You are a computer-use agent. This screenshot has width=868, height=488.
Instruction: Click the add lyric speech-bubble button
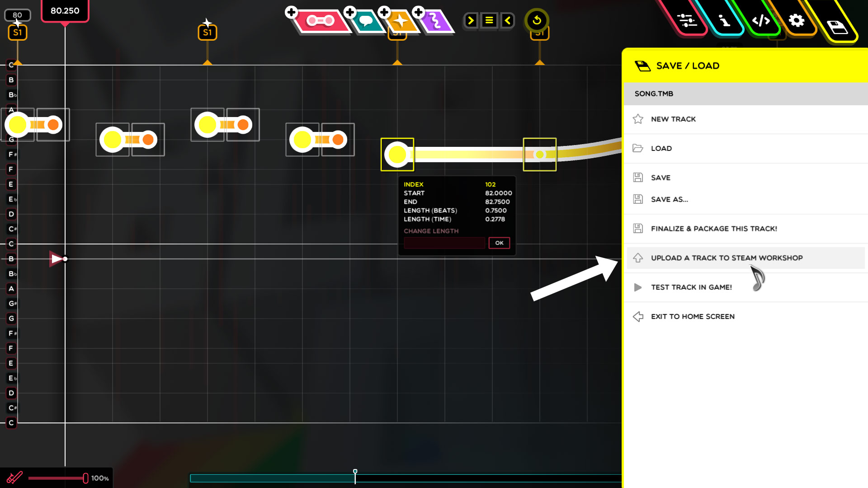pyautogui.click(x=365, y=21)
